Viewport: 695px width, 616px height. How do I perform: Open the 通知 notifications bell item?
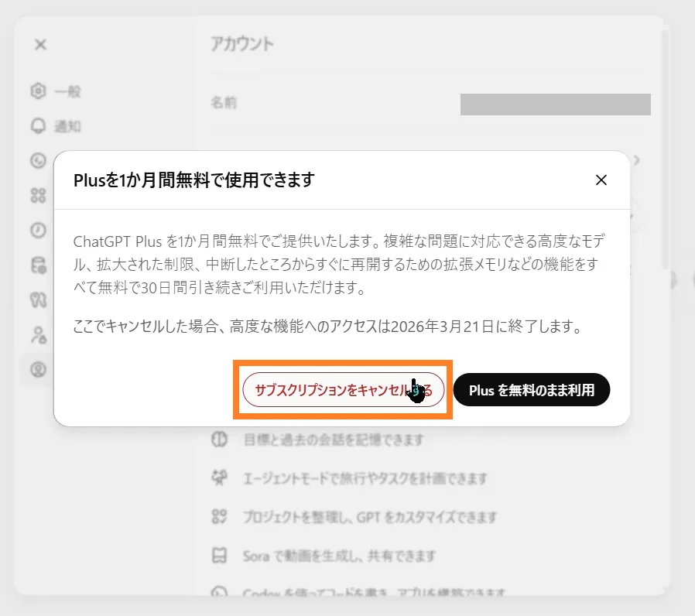38,126
